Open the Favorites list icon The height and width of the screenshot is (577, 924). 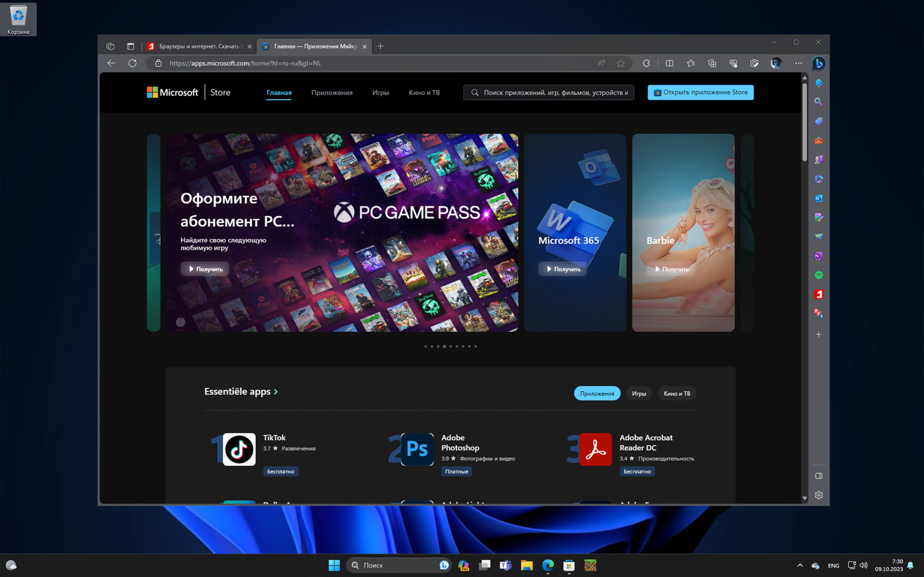click(691, 63)
